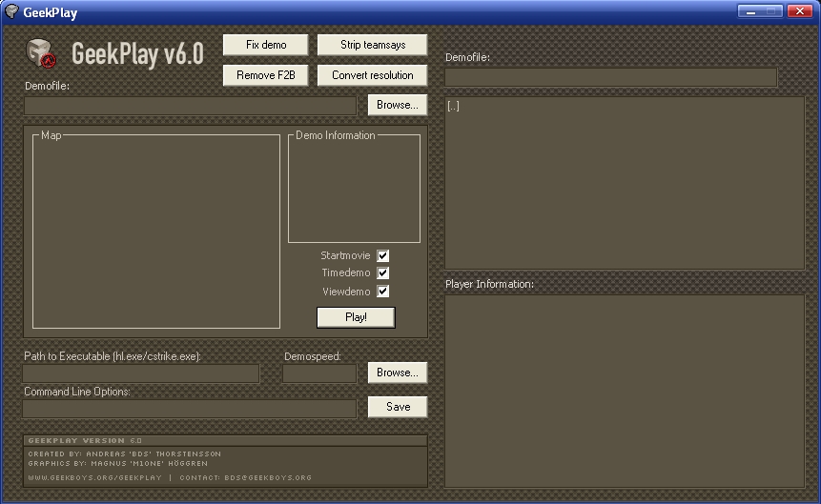Viewport: 821px width, 504px height.
Task: Click Browse beside the Demospeed field
Action: click(x=397, y=373)
